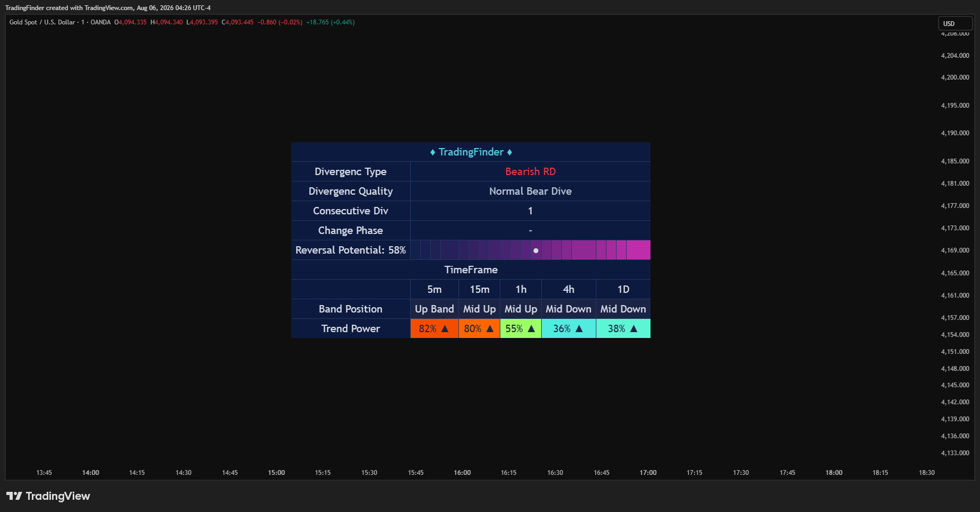
Task: Click the Mid Down cell in the 1D column
Action: tap(623, 309)
